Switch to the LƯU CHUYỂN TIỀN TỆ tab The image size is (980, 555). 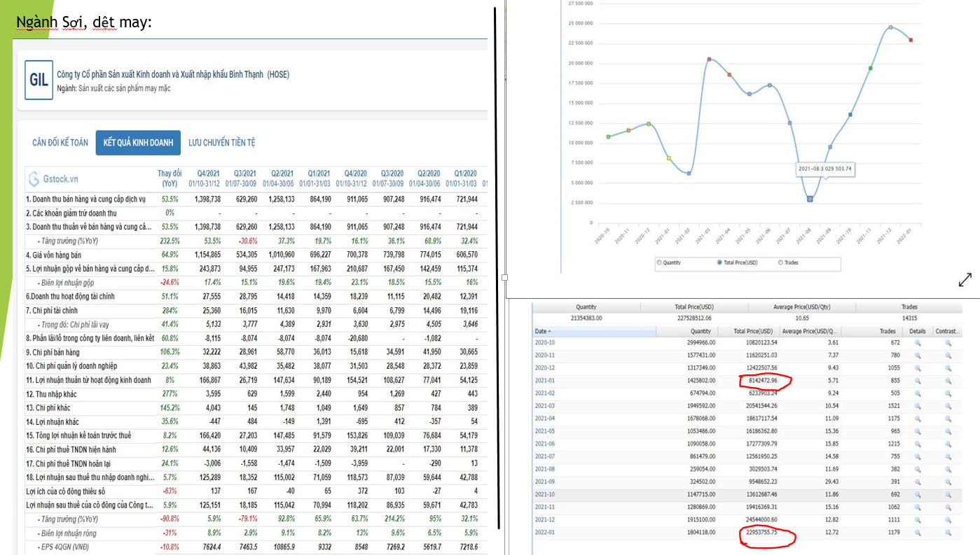point(221,143)
